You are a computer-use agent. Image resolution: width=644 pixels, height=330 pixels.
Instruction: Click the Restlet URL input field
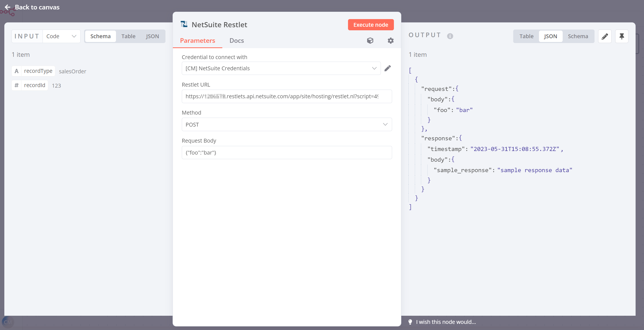point(287,96)
